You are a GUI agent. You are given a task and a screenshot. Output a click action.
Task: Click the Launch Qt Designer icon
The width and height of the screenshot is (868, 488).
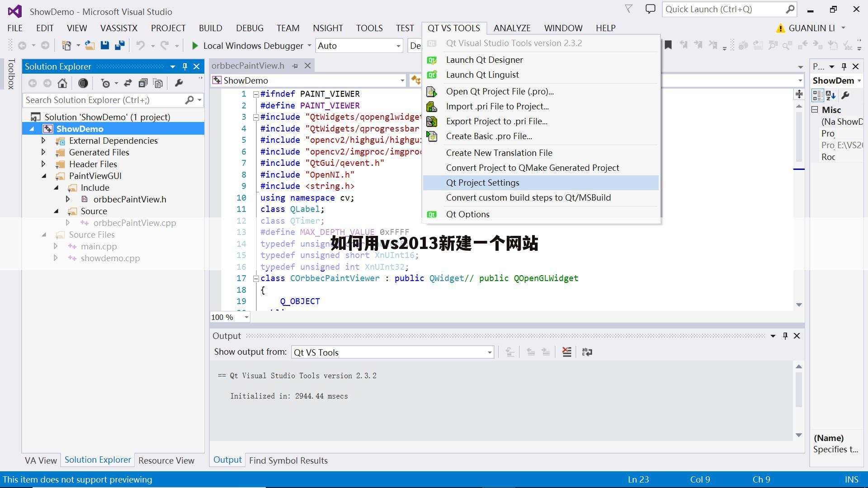click(x=432, y=60)
